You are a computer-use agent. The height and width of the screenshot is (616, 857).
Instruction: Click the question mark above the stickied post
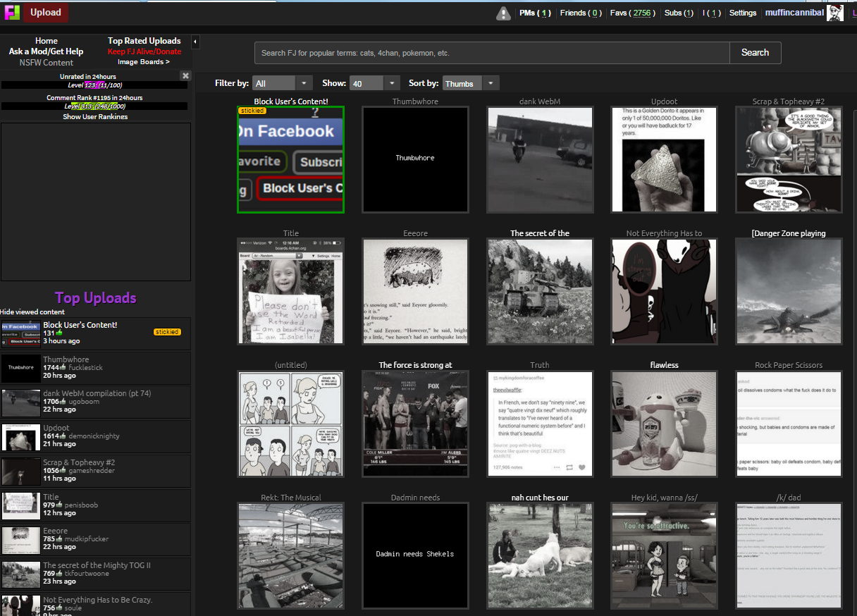click(316, 112)
